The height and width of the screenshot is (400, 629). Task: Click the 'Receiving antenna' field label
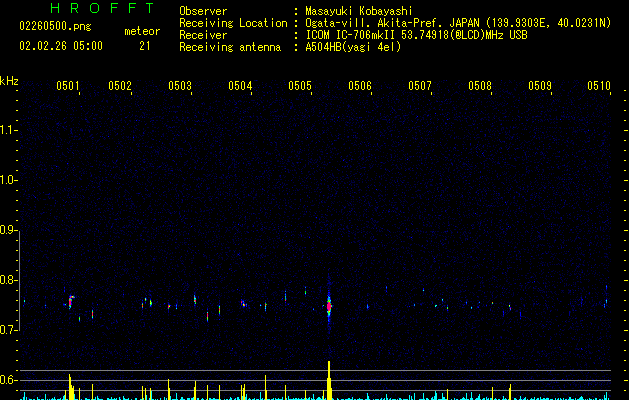[x=230, y=47]
